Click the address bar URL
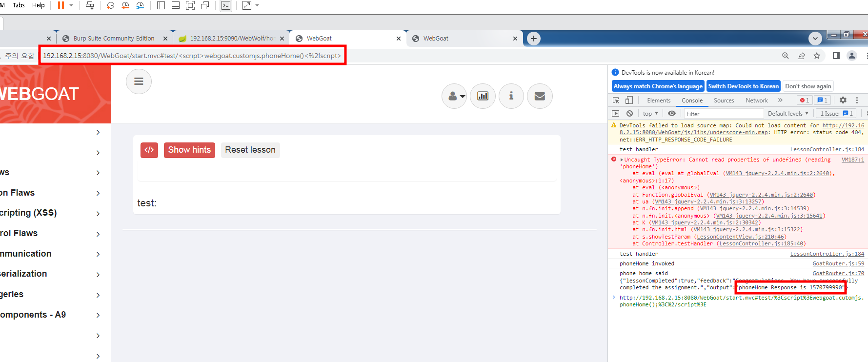 (192, 56)
